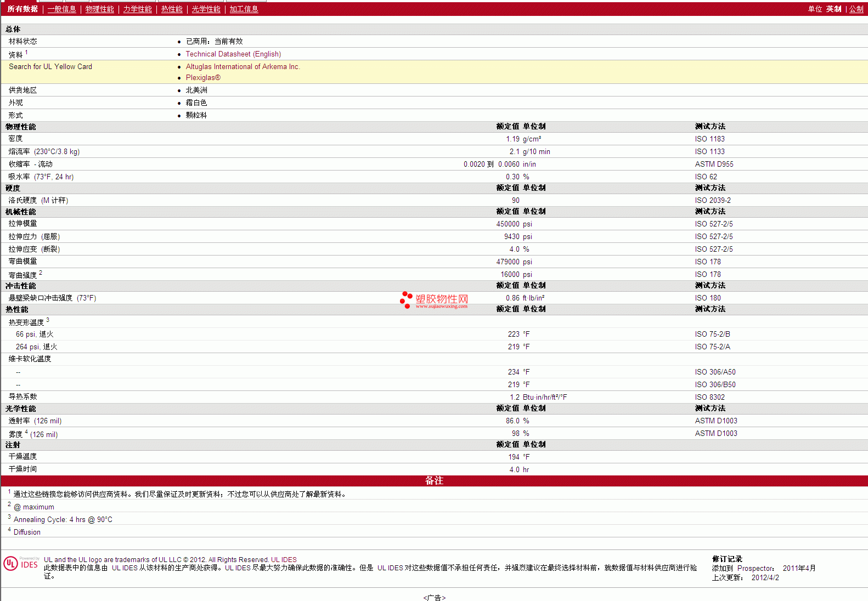This screenshot has height=601, width=868.
Task: Click the 密度 value 1.19
Action: coord(512,139)
